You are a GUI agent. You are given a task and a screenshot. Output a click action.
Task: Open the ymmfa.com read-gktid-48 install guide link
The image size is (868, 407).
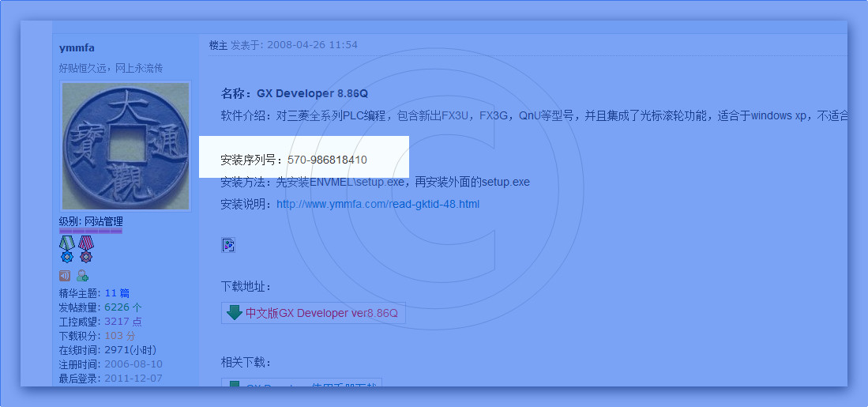(x=378, y=204)
